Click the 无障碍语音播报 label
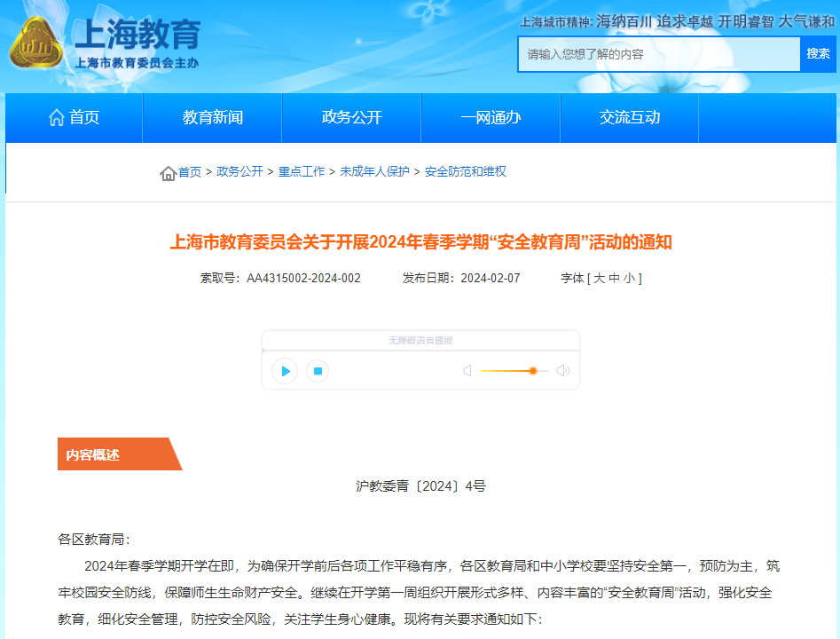The width and height of the screenshot is (840, 639). pyautogui.click(x=420, y=341)
